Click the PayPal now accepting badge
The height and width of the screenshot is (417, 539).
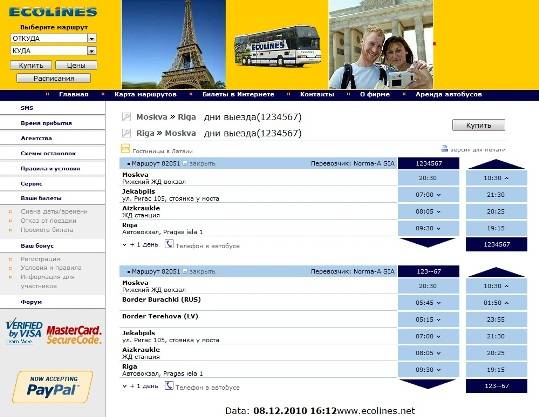(x=53, y=387)
